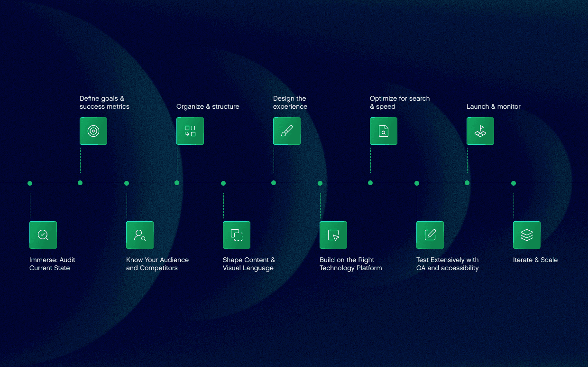Click the Define goals & success metrics label
This screenshot has height=367, width=588.
tap(104, 103)
